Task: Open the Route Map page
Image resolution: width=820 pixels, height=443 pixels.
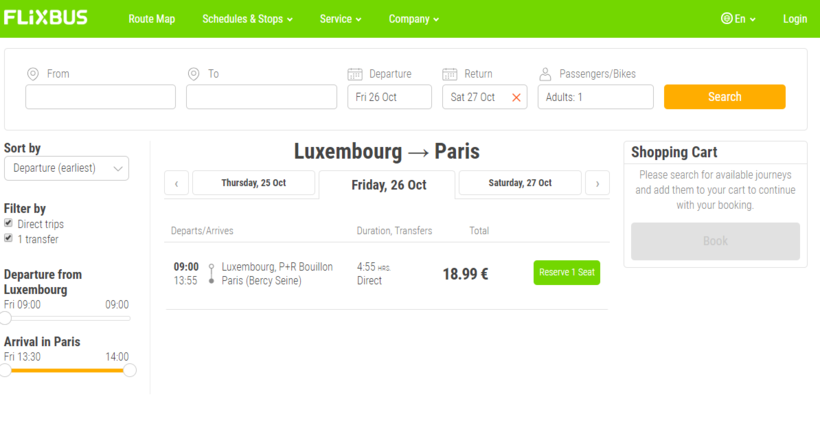Action: [x=151, y=19]
